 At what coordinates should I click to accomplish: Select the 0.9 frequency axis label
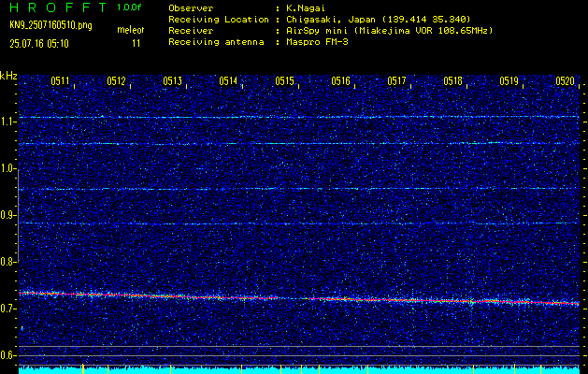click(x=7, y=215)
